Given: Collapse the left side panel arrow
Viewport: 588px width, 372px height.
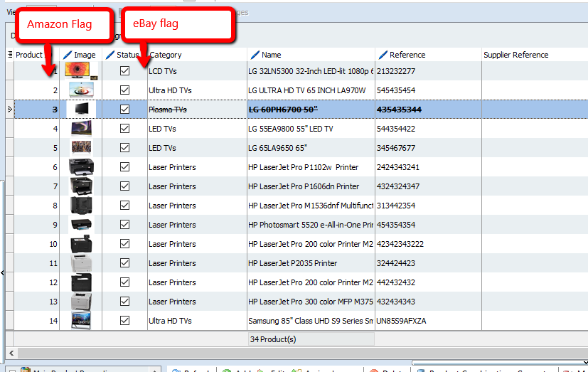Looking at the screenshot, I should (2, 272).
